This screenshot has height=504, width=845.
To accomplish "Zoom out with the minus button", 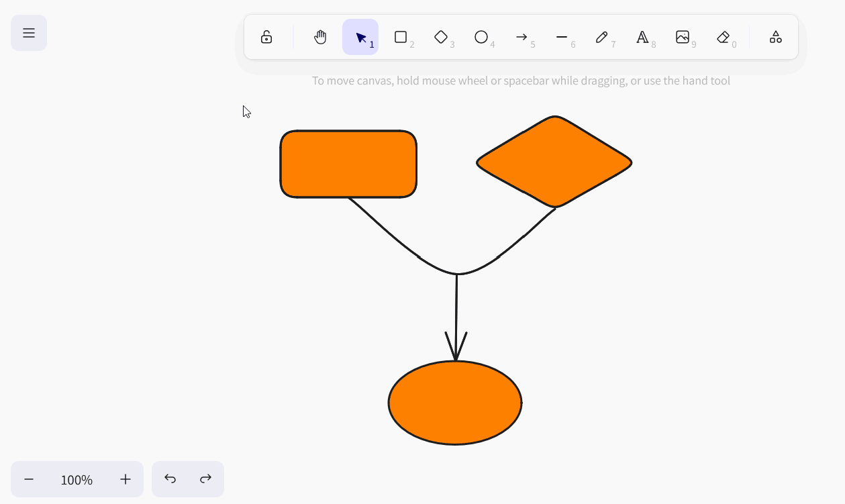I will pos(29,479).
